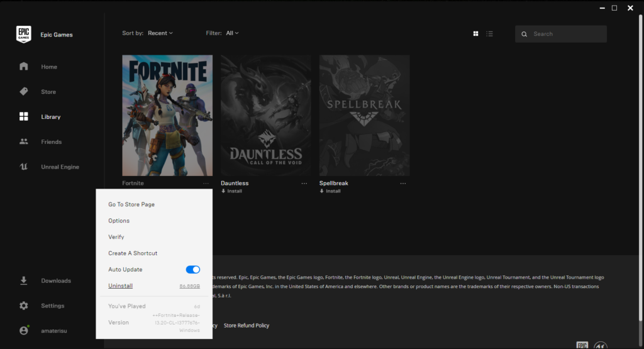Viewport: 644px width, 349px height.
Task: Click the Epic Games logo
Action: pyautogui.click(x=23, y=35)
